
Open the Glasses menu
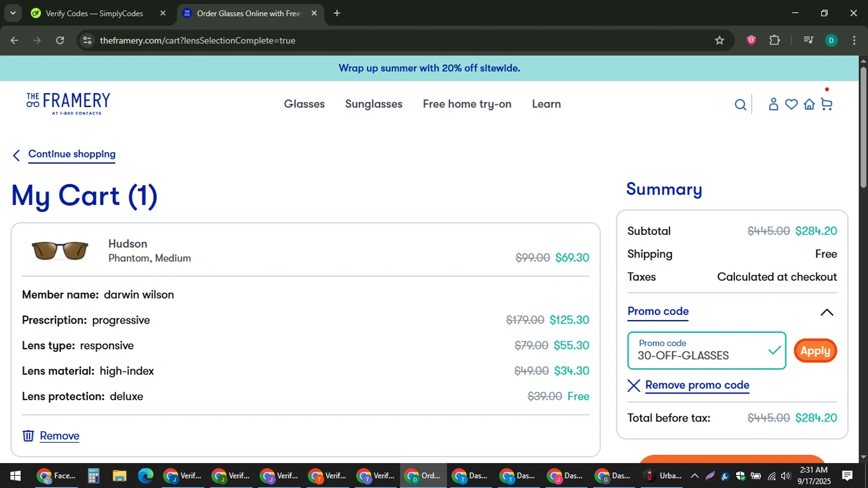(x=304, y=104)
